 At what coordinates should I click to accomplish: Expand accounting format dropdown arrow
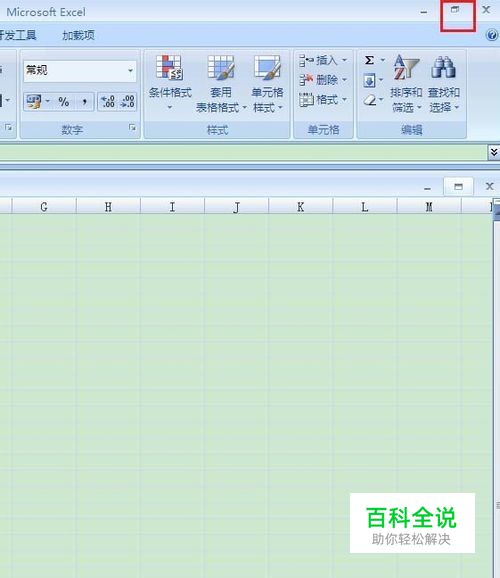pos(48,101)
